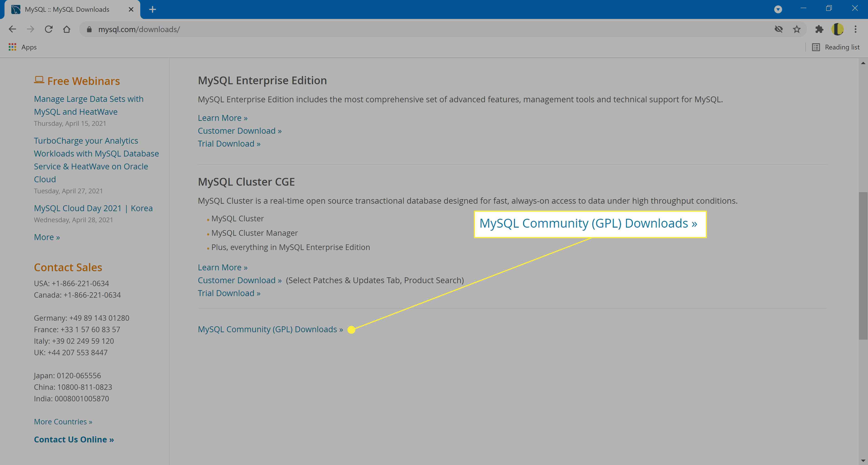
Task: Click the 'Wednesday, April 28, 2021' date
Action: [73, 220]
